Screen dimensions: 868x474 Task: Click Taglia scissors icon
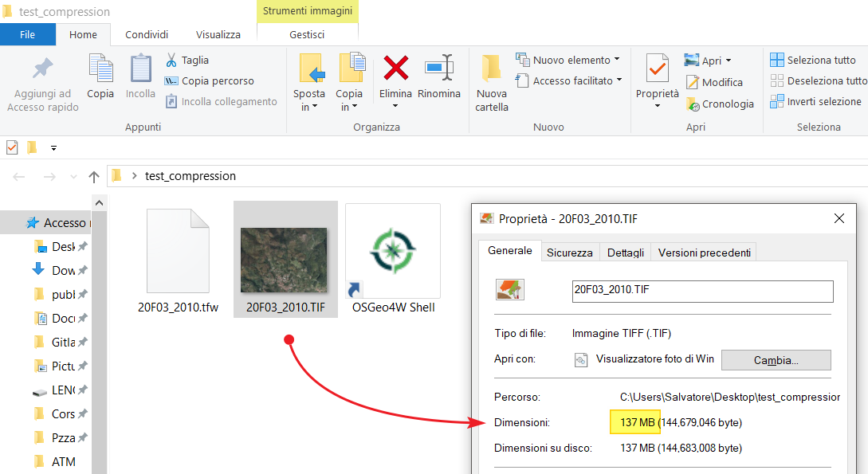(x=171, y=60)
